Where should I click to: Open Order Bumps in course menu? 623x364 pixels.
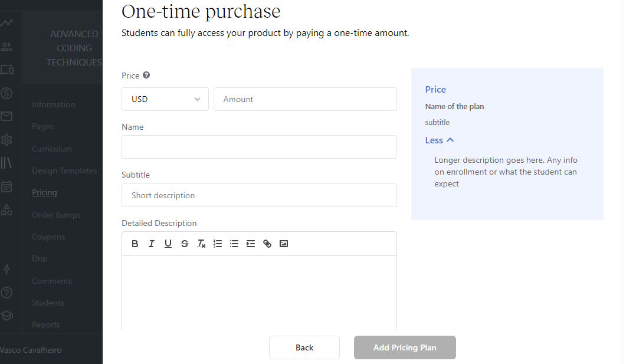point(57,215)
